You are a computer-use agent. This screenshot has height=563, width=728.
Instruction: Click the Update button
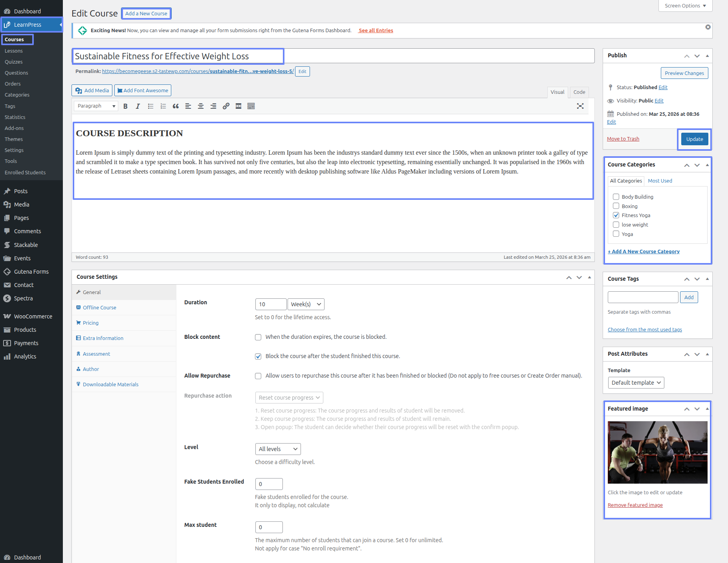[x=694, y=139]
